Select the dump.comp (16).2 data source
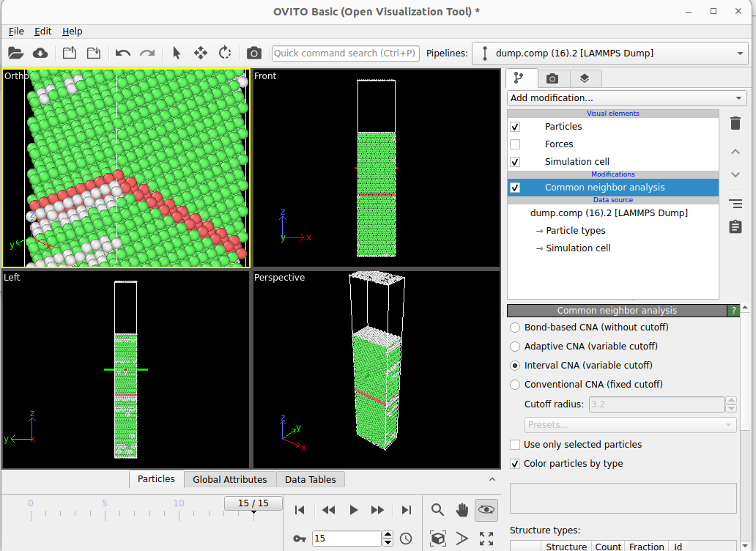The image size is (756, 551). [609, 212]
